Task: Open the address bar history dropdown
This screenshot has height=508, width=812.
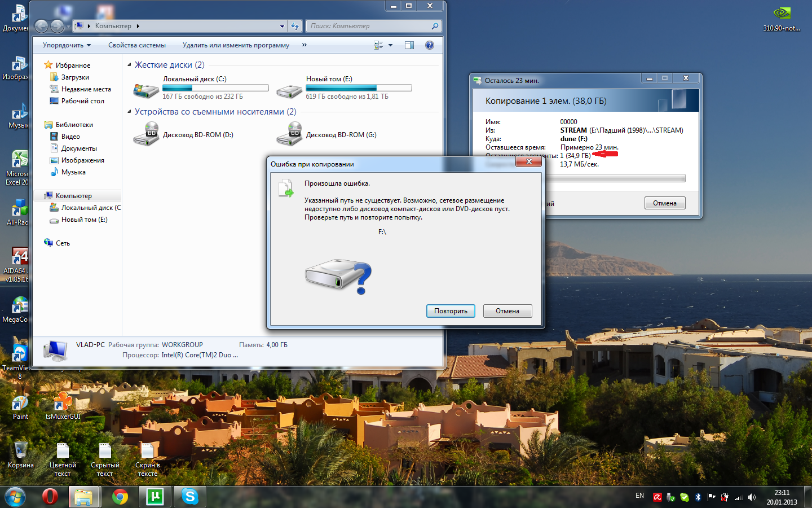Action: (282, 26)
